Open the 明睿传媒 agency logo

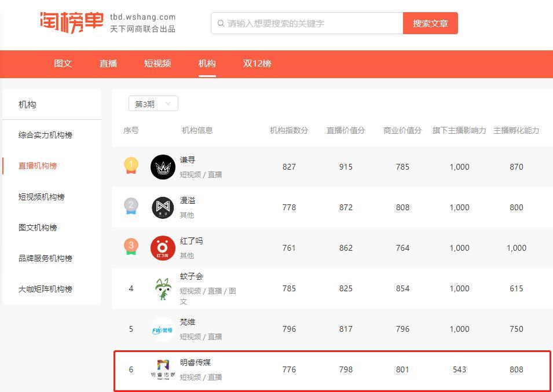coord(163,369)
